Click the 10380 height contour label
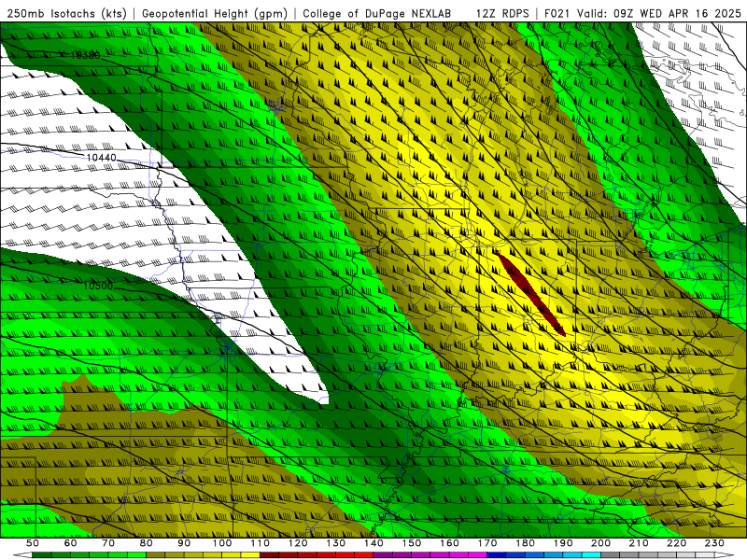Screen dimensions: 747x560 tap(85, 56)
